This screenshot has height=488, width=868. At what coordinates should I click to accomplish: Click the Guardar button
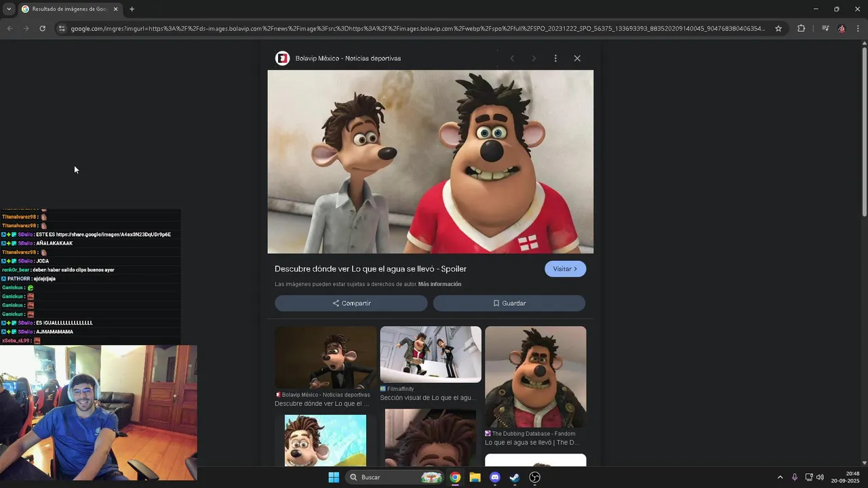[x=509, y=303]
